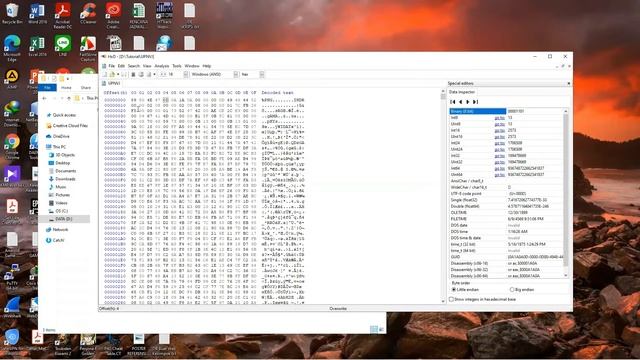Click the Open file icon in HxD toolbar
Screen dimensions: 640x360
(112, 75)
